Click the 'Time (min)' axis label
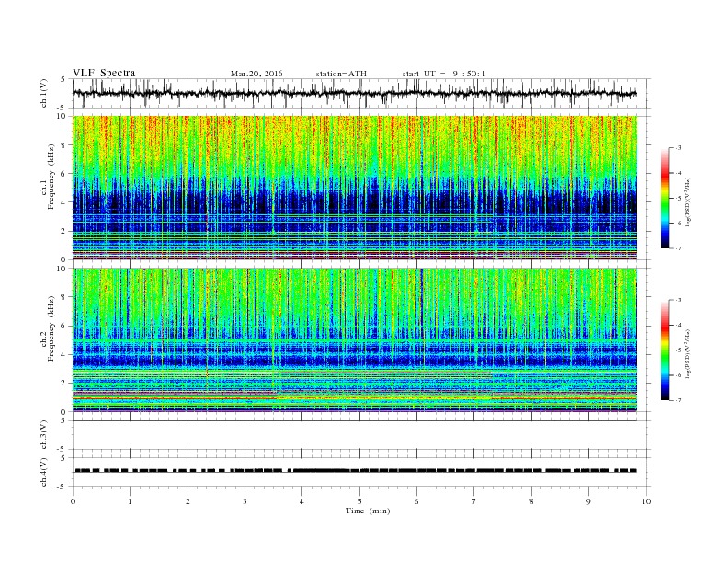 pyautogui.click(x=368, y=511)
